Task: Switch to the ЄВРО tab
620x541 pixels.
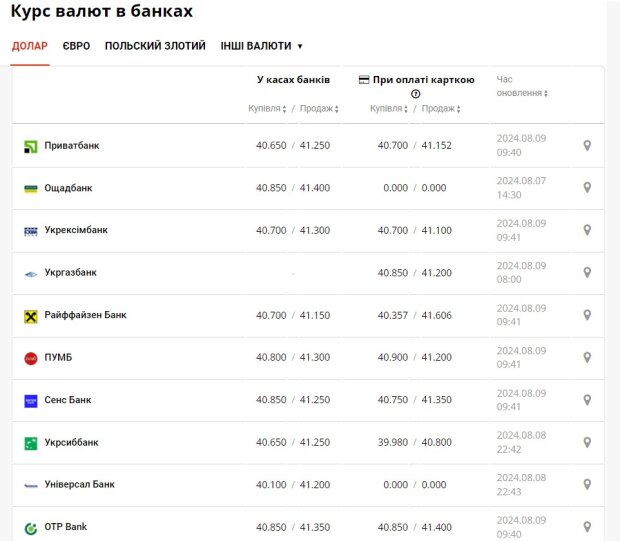Action: click(76, 46)
